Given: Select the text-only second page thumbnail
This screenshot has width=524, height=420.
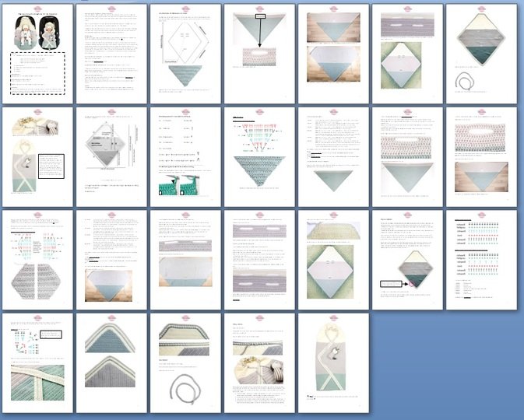Looking at the screenshot, I should [x=111, y=53].
